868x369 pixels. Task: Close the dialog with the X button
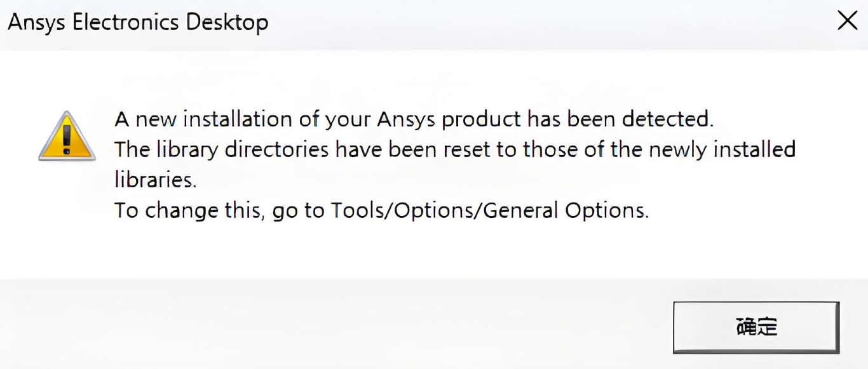[x=847, y=22]
